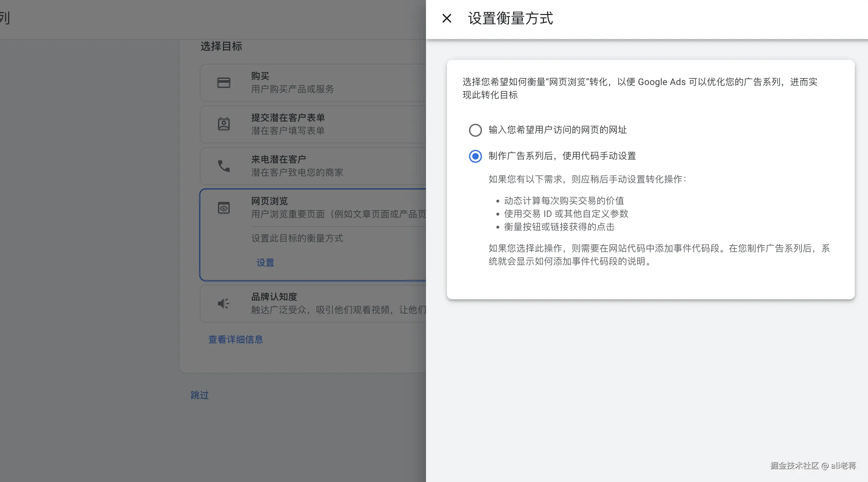Viewport: 868px width, 482px height.
Task: Select radio 制作广告系列后，使用代码手动设置
Action: 475,156
